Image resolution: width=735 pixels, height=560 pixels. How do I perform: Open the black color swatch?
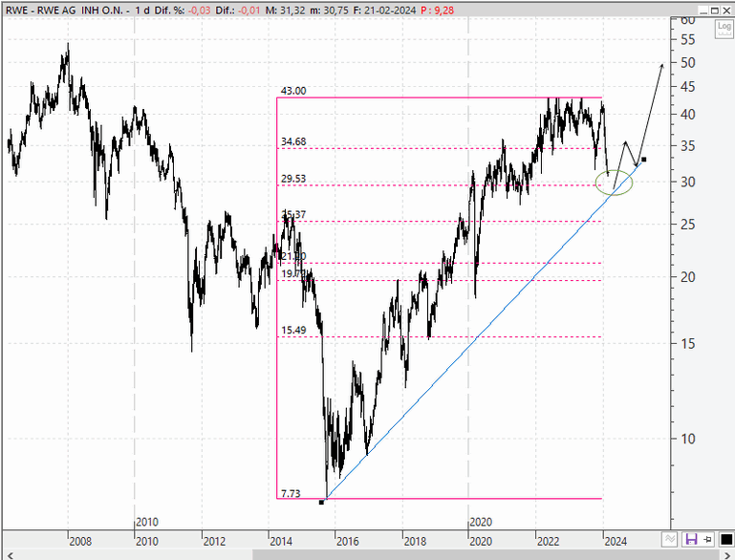click(x=726, y=539)
